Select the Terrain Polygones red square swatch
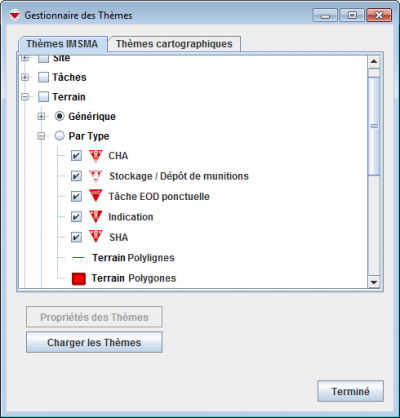Viewport: 400px width, 418px height. 79,279
